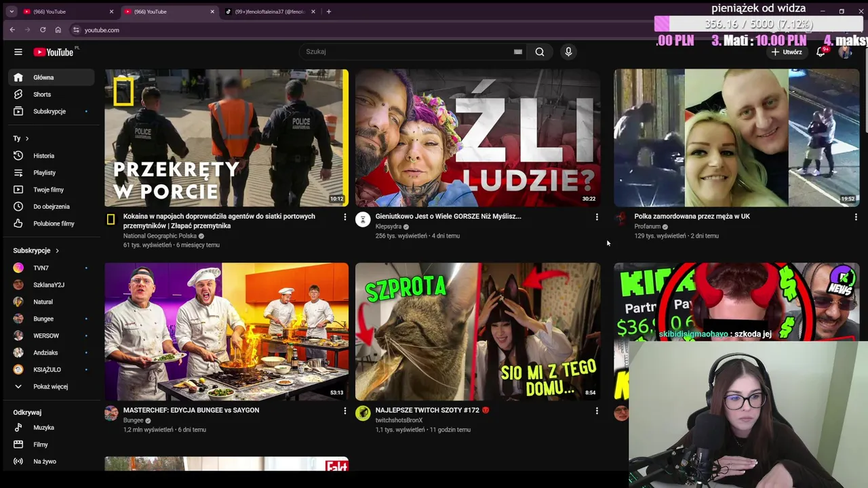Go back in browser
868x488 pixels.
(12, 30)
